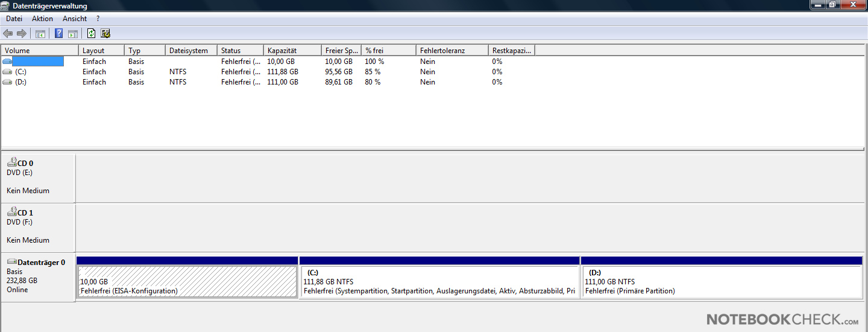Screen dimensions: 868x332
Task: Click the 111,88 GB capacity cell
Action: tap(283, 72)
